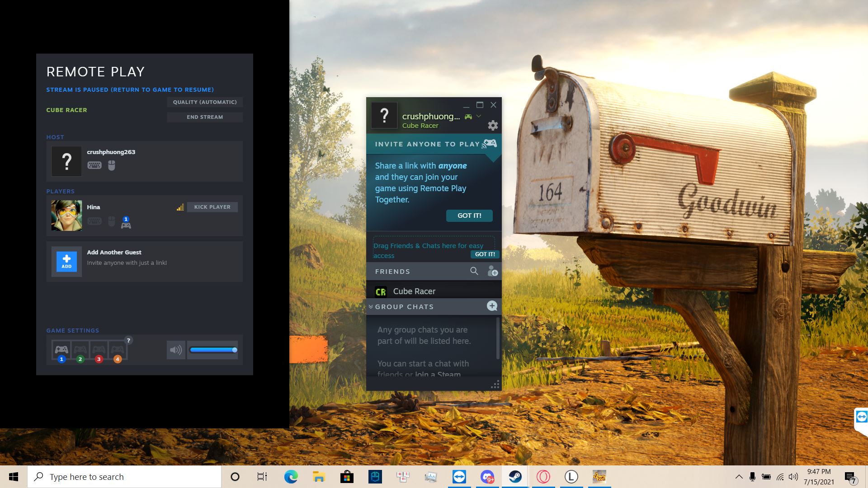
Task: Collapse the Group Chats section
Action: pyautogui.click(x=371, y=307)
